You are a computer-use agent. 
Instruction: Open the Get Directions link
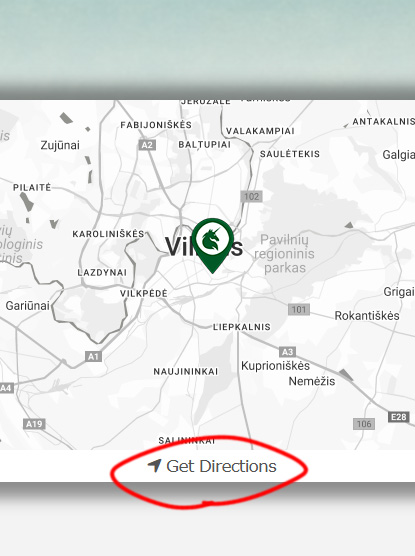(x=212, y=466)
